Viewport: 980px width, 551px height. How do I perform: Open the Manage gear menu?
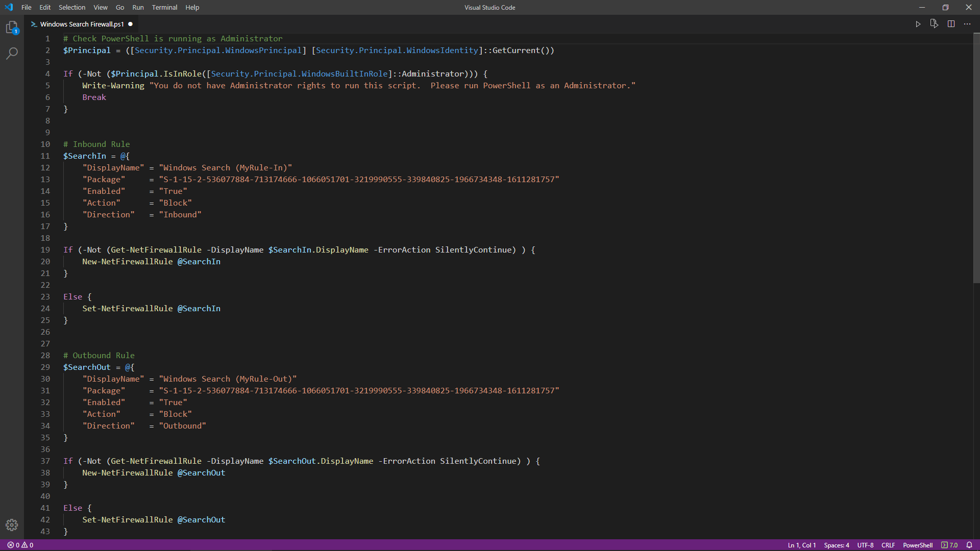(x=12, y=525)
